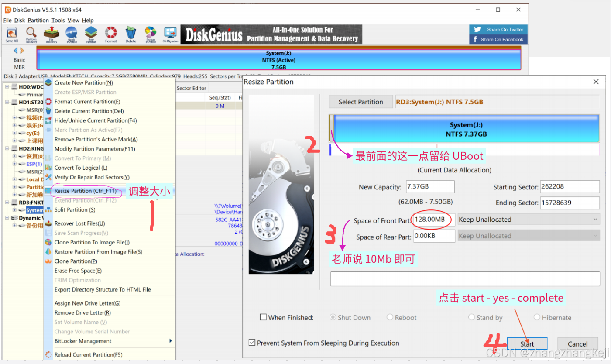Close the Resize Partition dialog
611x364 pixels.
(596, 82)
